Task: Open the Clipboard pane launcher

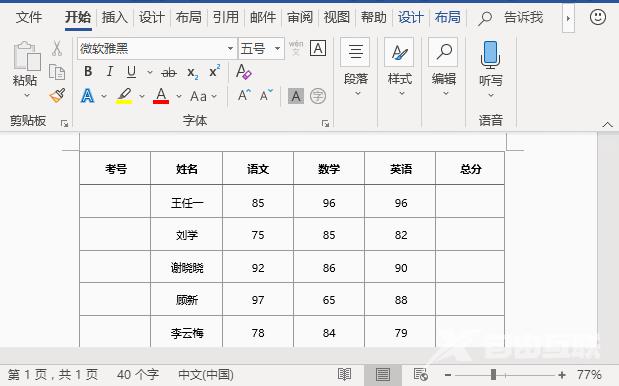Action: [64, 124]
